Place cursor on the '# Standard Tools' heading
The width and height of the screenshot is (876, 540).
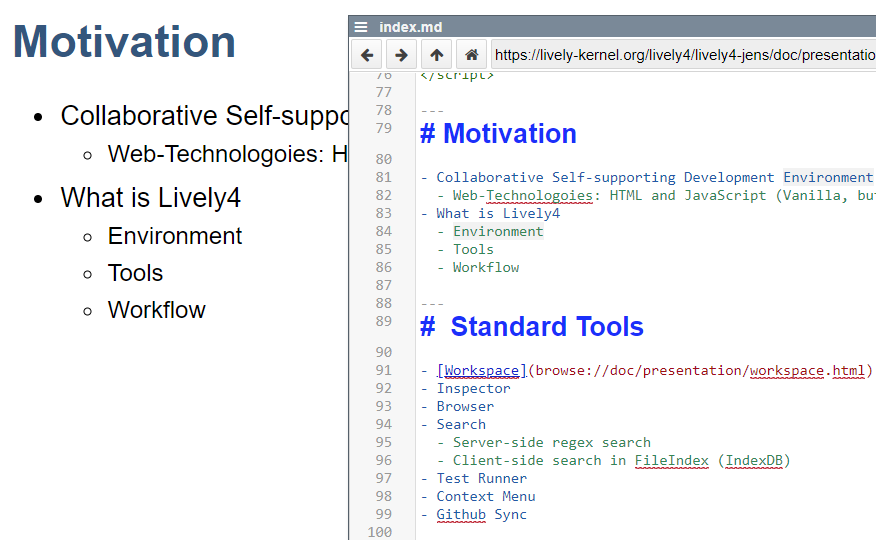tap(532, 327)
